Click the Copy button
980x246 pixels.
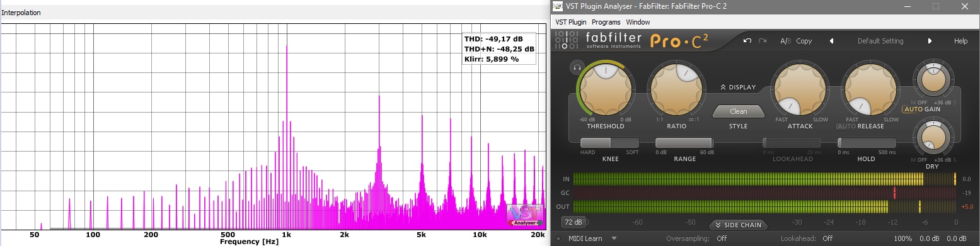tap(804, 41)
